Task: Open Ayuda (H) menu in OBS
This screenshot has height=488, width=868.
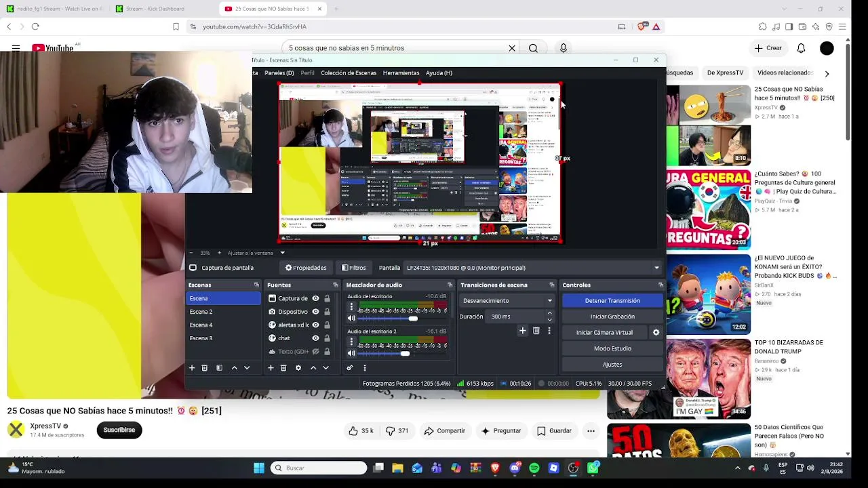Action: pos(439,73)
